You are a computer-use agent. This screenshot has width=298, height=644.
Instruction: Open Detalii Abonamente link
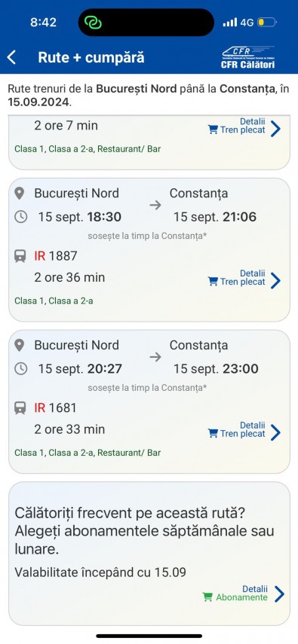(x=255, y=589)
